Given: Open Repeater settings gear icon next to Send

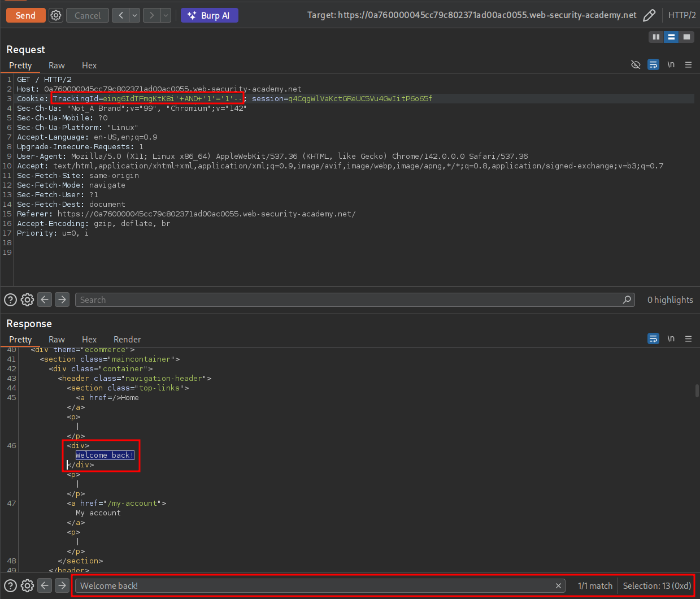Looking at the screenshot, I should coord(56,15).
